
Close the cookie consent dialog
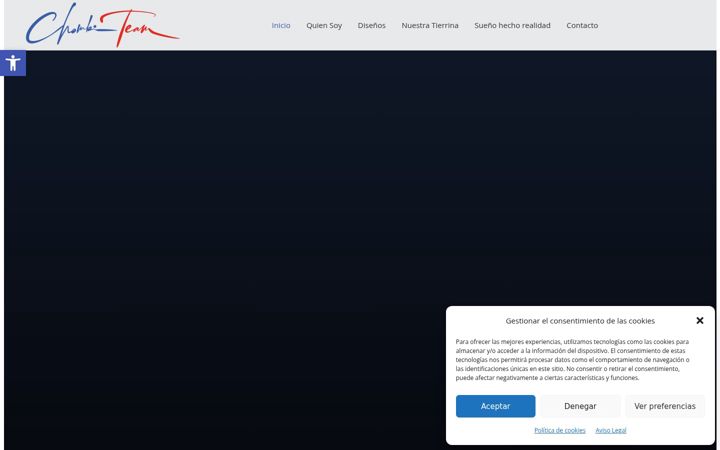(x=699, y=321)
